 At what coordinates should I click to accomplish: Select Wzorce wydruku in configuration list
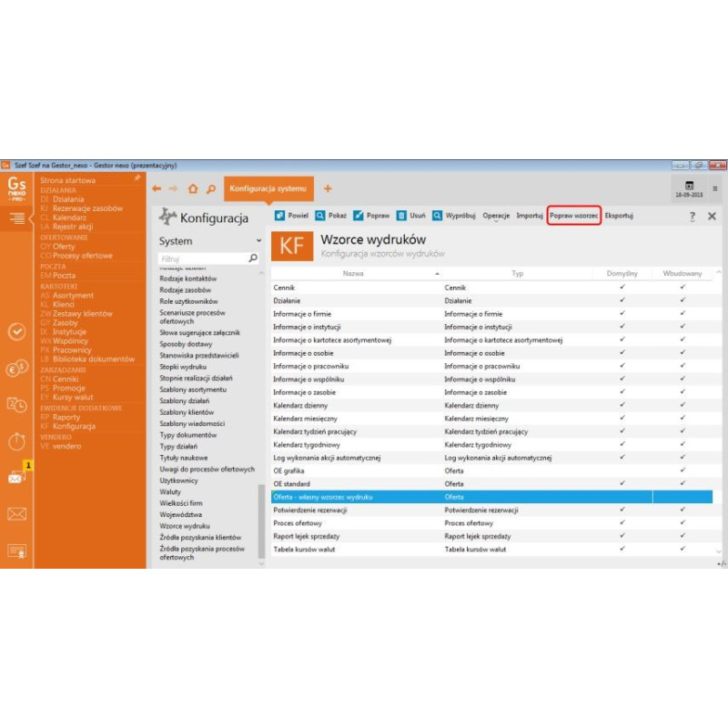click(x=185, y=526)
